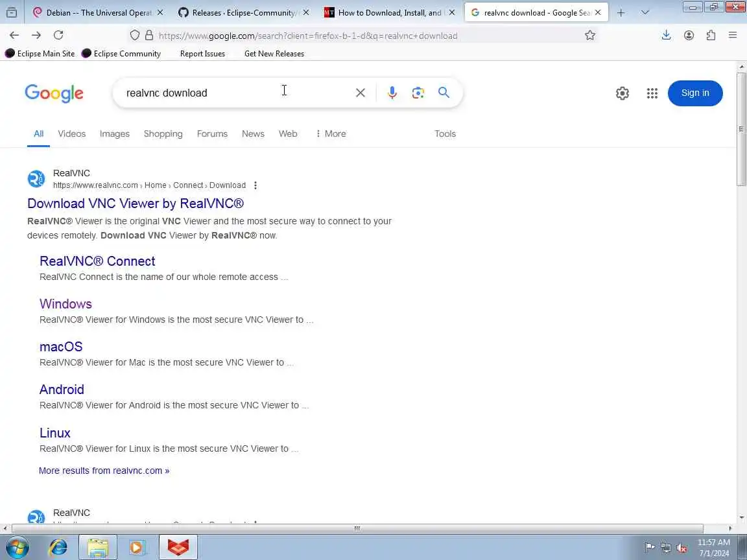Select the Forums search filter
747x560 pixels.
(x=212, y=134)
